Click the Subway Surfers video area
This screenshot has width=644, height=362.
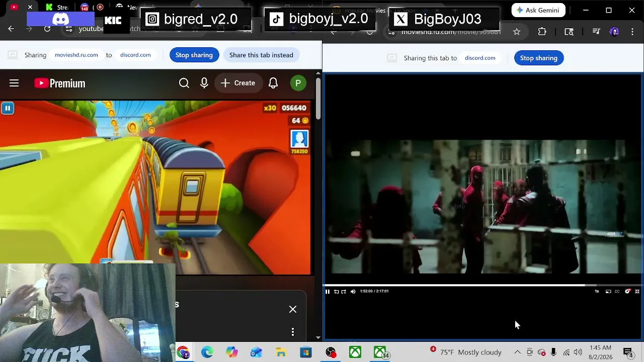click(155, 187)
